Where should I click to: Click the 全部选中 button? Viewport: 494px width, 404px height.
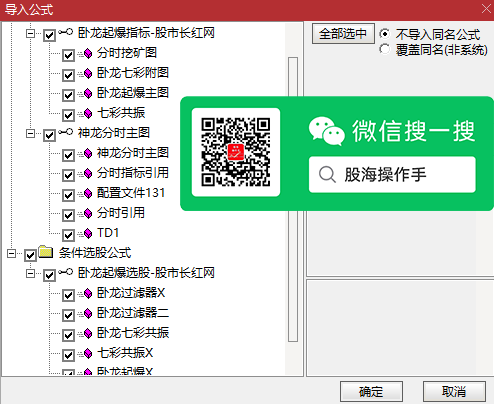(x=343, y=33)
